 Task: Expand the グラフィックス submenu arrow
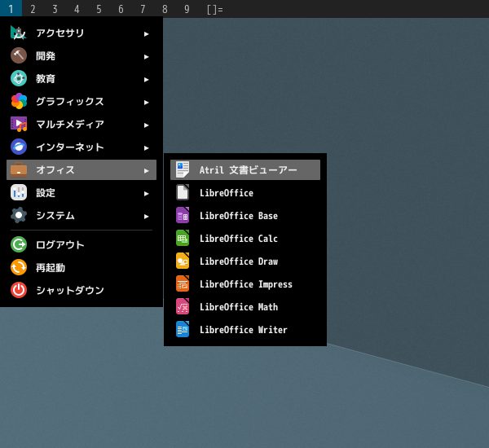[147, 102]
